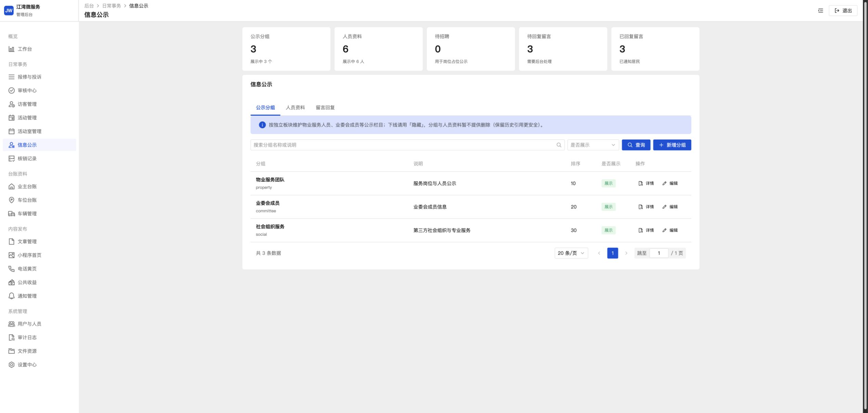Go to previous page arrow
Image resolution: width=868 pixels, height=413 pixels.
(599, 253)
